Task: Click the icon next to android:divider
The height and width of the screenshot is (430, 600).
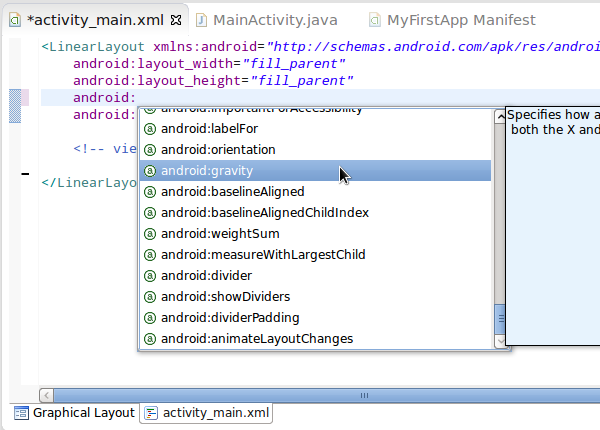Action: coord(150,276)
